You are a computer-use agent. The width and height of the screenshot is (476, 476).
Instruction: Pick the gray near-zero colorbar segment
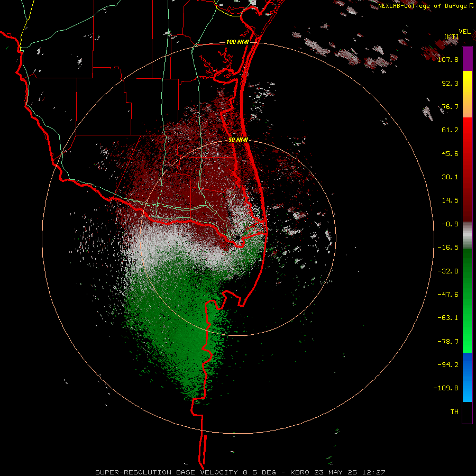click(x=467, y=235)
